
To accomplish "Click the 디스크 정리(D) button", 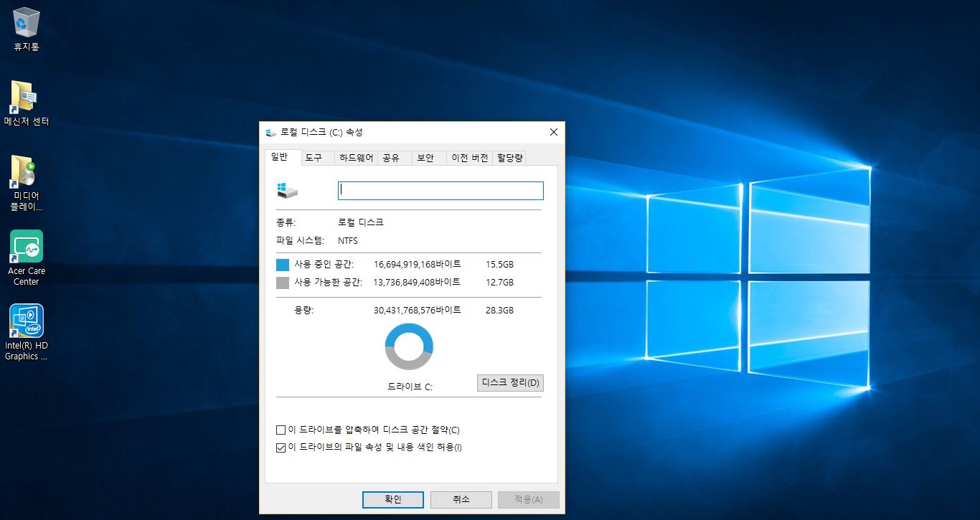I will [510, 382].
